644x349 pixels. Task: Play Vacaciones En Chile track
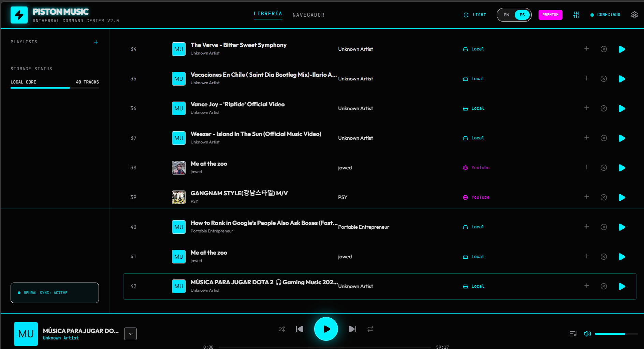(622, 79)
